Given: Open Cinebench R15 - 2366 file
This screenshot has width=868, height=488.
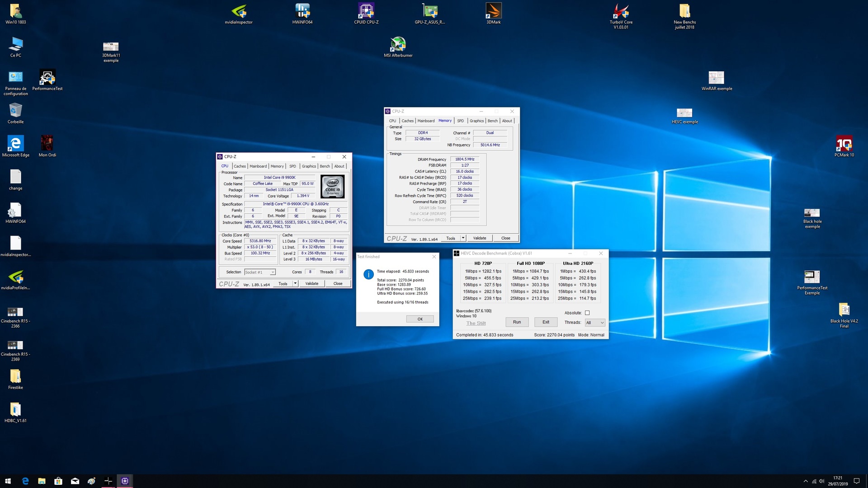Looking at the screenshot, I should (15, 318).
